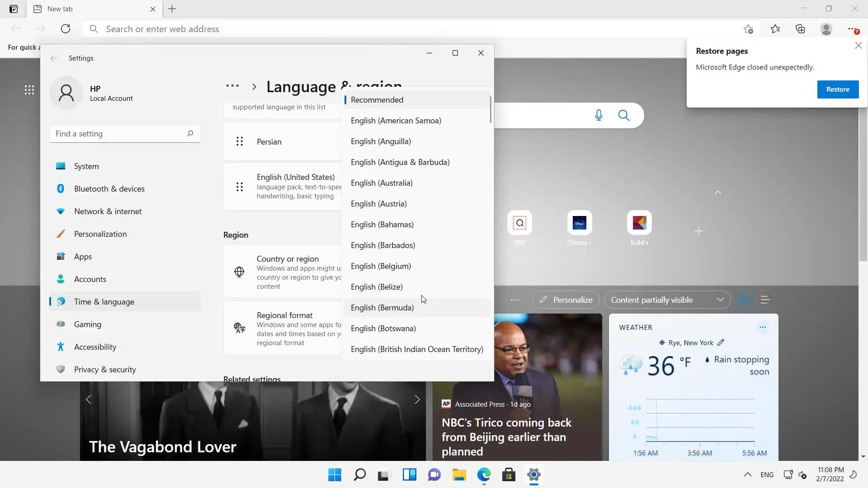868x488 pixels.
Task: Click the Restore button
Action: click(837, 89)
